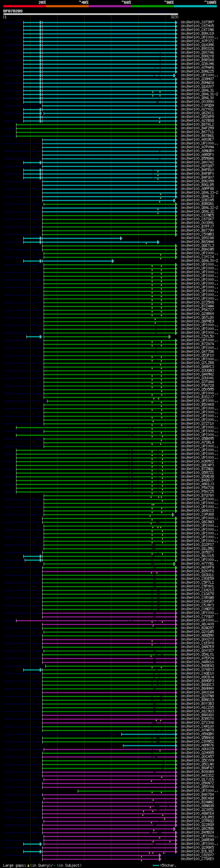Screen dimensions: 220x868
Task: Select the UniRef100_Q1KUV7 label
Action: pos(197,87)
